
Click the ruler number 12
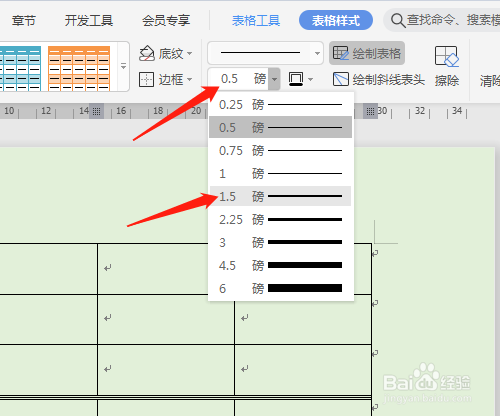pyautogui.click(x=46, y=111)
